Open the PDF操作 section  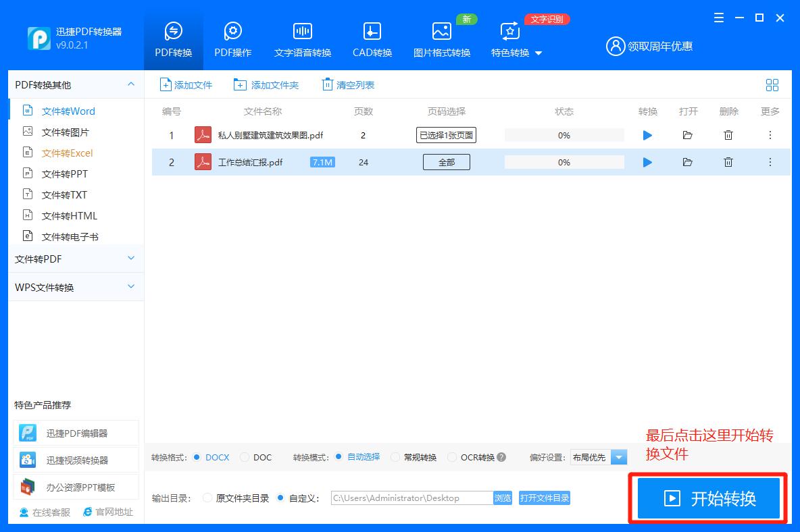(x=232, y=37)
